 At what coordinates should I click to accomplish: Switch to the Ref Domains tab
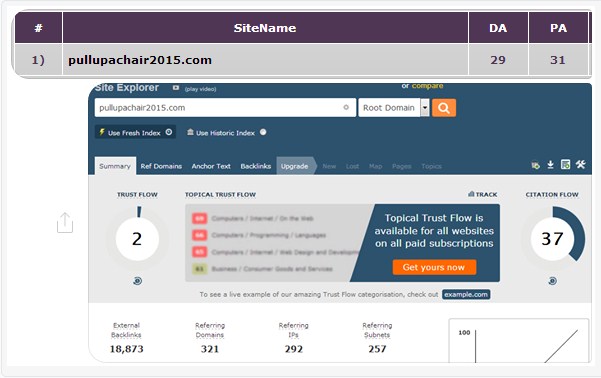(x=161, y=166)
